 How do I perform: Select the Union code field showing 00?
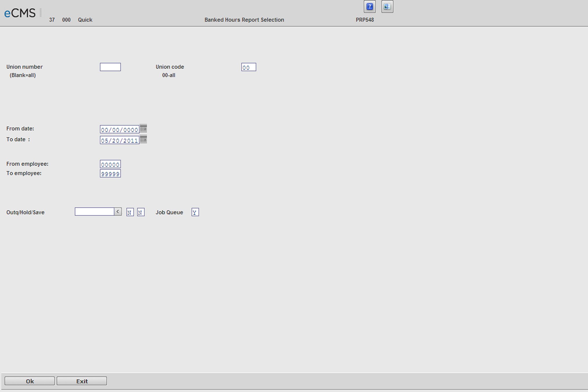[249, 67]
